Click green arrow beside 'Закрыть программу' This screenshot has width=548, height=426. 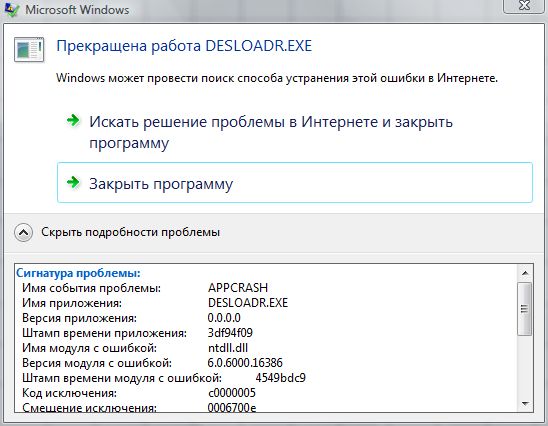pyautogui.click(x=73, y=182)
